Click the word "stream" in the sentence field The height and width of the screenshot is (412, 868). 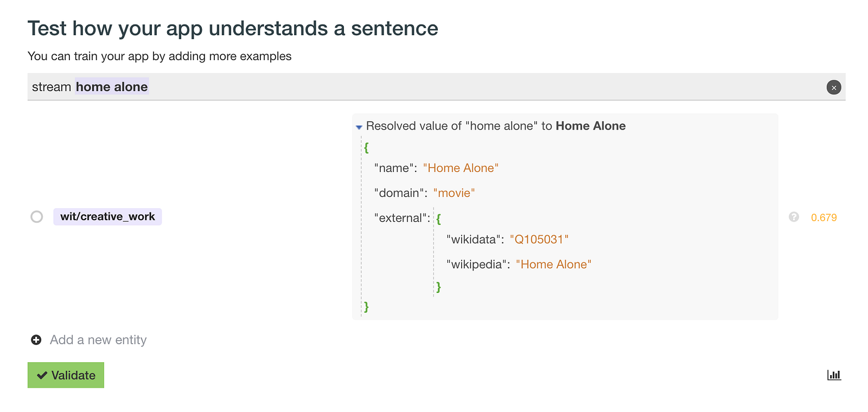(x=52, y=87)
